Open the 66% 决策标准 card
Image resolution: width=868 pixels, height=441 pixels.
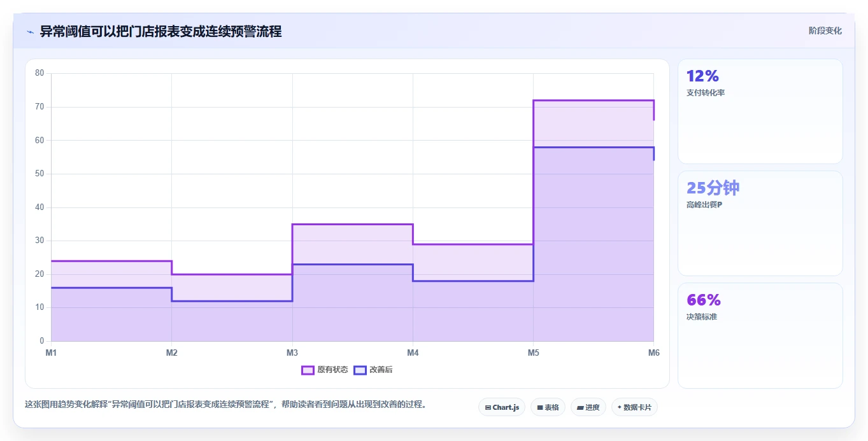click(760, 335)
